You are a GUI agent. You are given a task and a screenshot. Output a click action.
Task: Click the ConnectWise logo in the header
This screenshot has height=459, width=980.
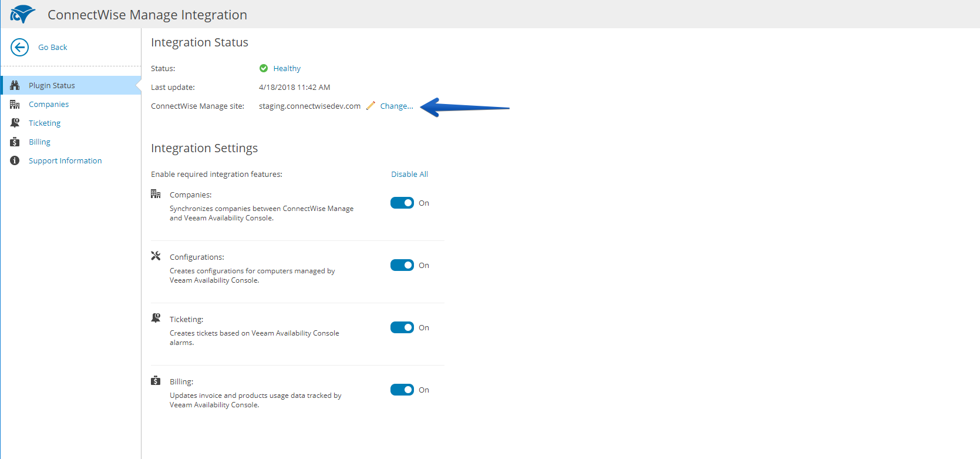[x=23, y=14]
